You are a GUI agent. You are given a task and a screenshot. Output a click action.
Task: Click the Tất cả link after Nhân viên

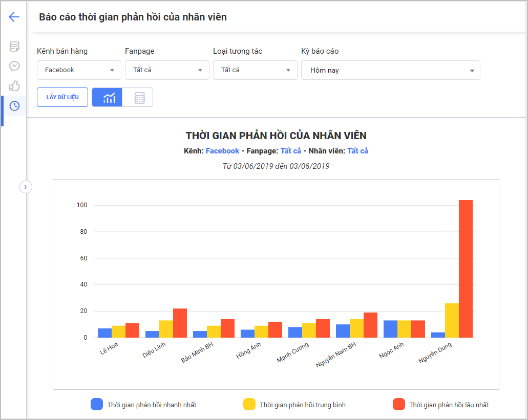[357, 151]
